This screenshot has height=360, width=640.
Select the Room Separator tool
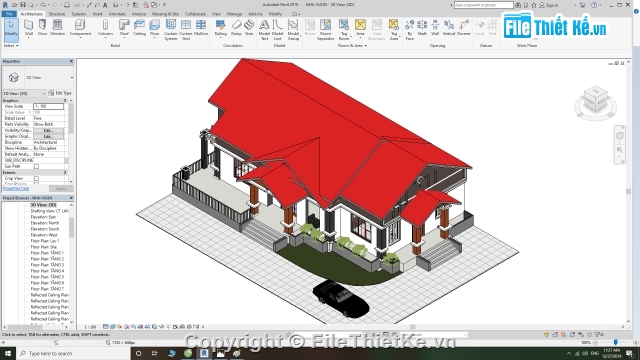click(325, 29)
